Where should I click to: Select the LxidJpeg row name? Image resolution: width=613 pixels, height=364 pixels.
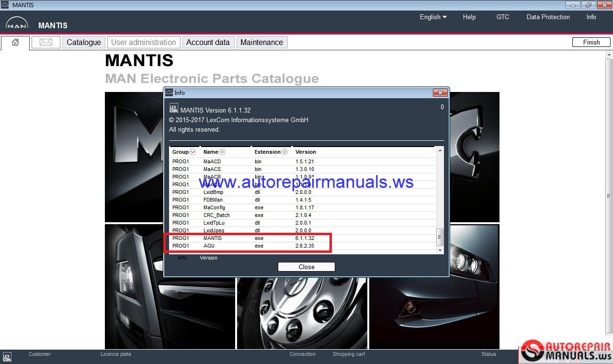pyautogui.click(x=214, y=230)
